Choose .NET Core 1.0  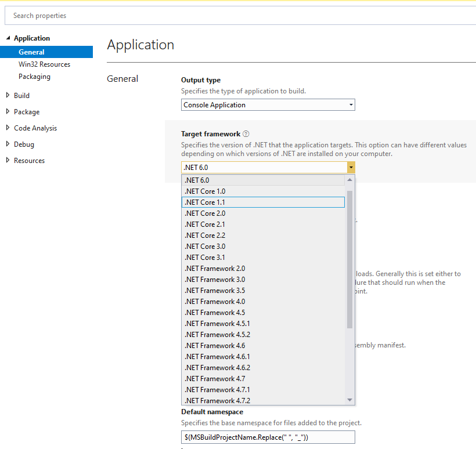(263, 191)
